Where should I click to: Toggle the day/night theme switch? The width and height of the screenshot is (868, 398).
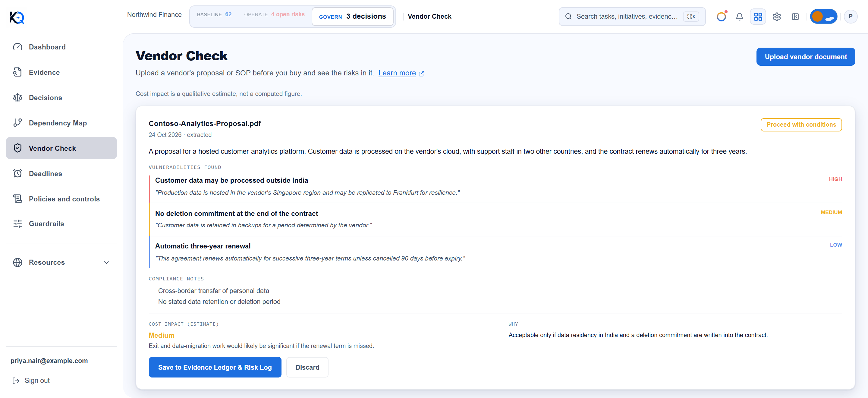823,17
